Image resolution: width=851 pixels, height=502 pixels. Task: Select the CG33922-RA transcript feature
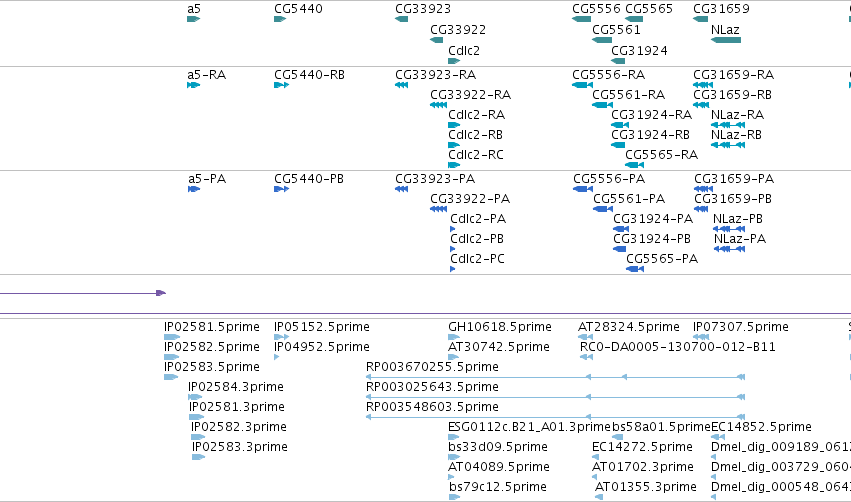click(x=439, y=105)
